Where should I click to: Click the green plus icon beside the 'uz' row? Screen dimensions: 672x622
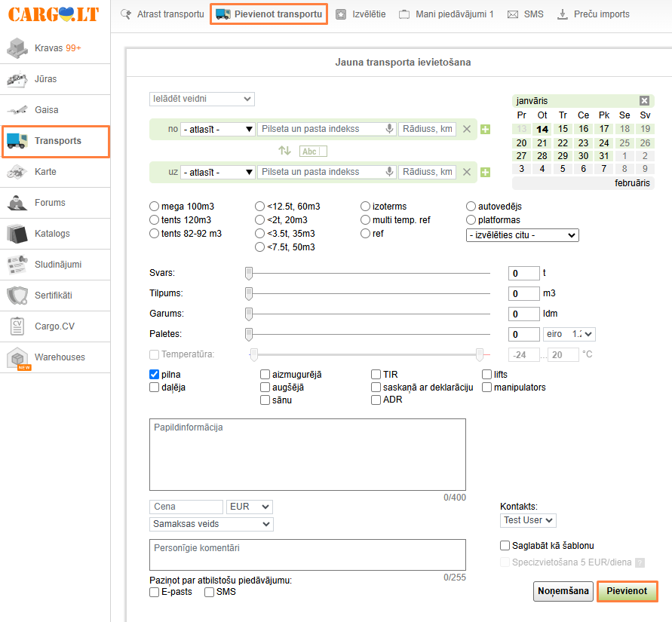click(485, 173)
